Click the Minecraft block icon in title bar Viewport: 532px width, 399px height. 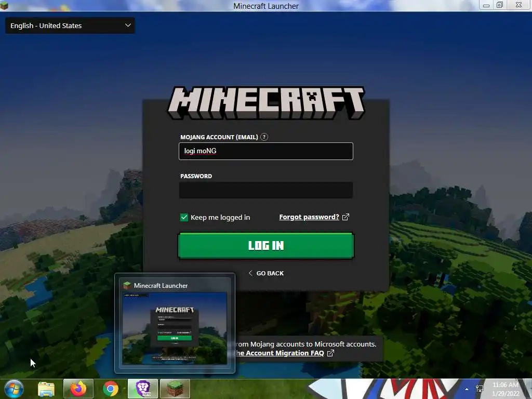coord(4,5)
